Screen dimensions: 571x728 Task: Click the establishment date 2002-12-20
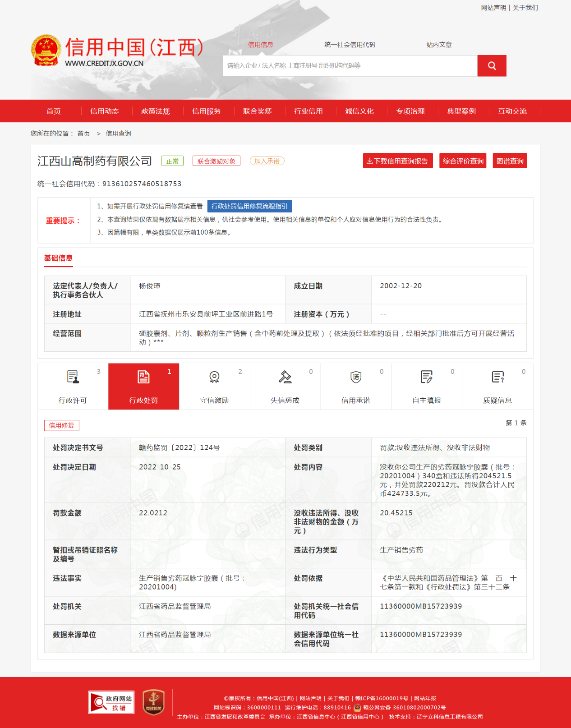click(401, 286)
